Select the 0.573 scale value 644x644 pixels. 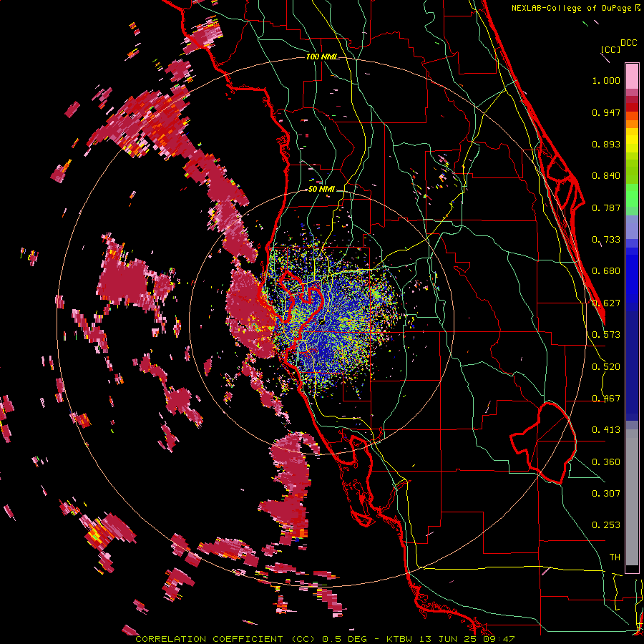pos(606,335)
